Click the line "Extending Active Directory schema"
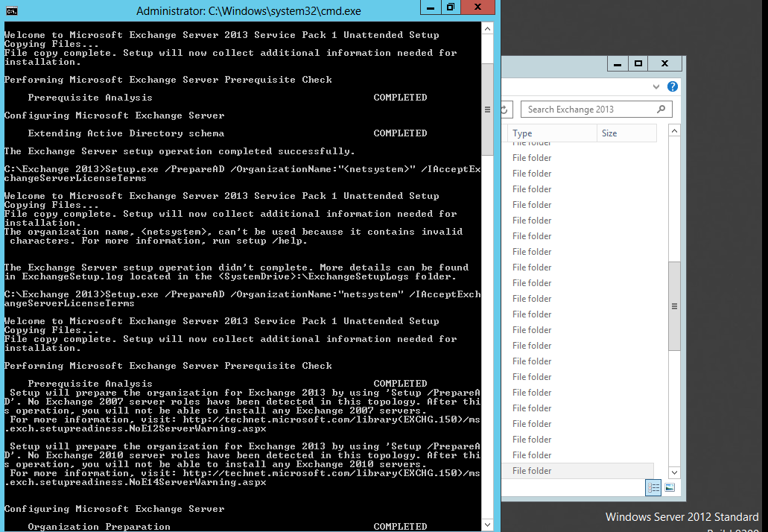 [126, 133]
